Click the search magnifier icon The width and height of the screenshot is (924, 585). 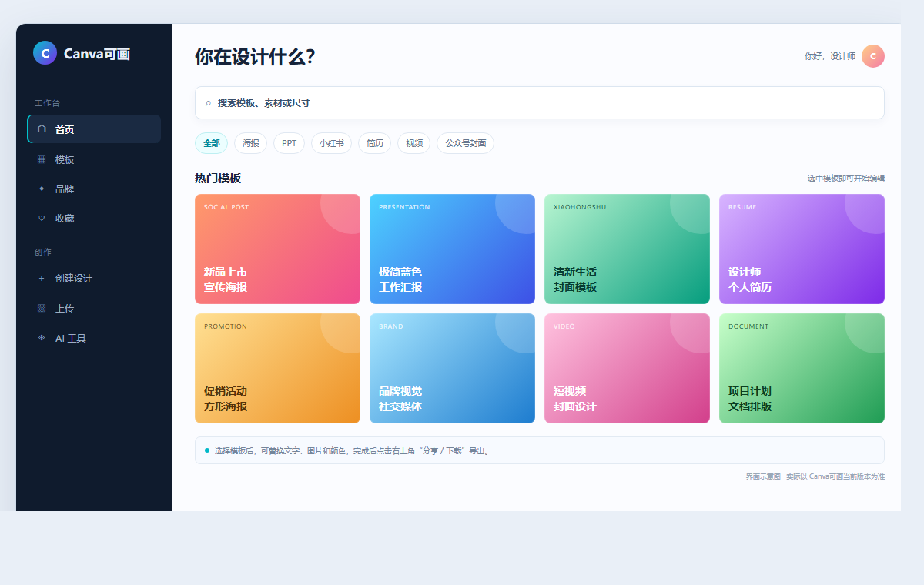[208, 103]
